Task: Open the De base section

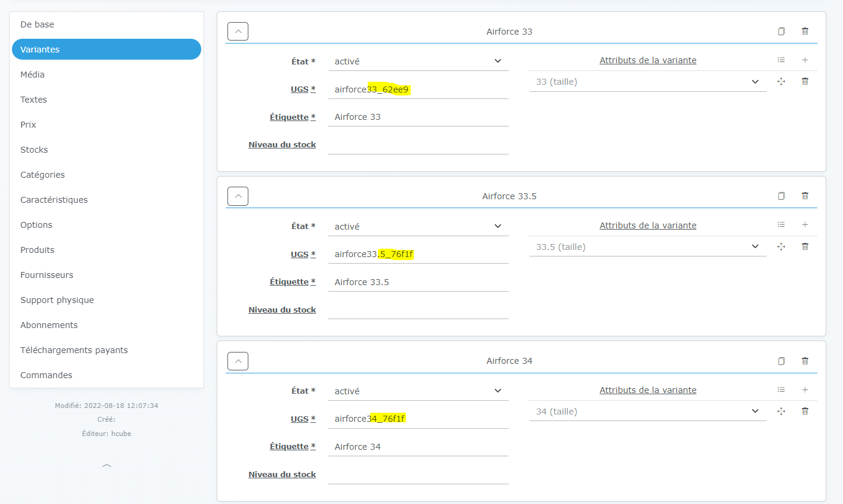Action: point(106,24)
